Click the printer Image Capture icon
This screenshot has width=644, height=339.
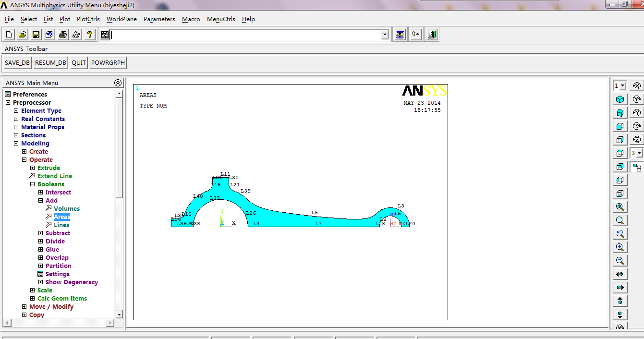62,35
